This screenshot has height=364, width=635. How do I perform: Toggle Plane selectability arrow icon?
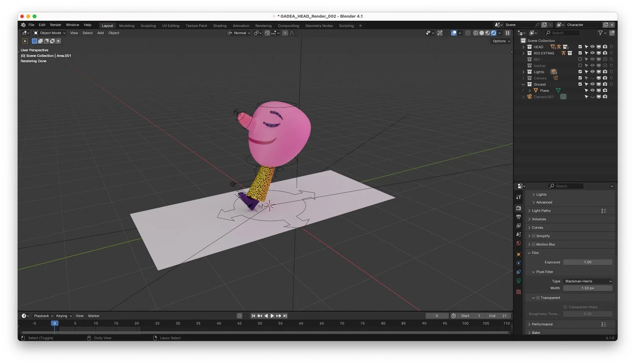586,90
